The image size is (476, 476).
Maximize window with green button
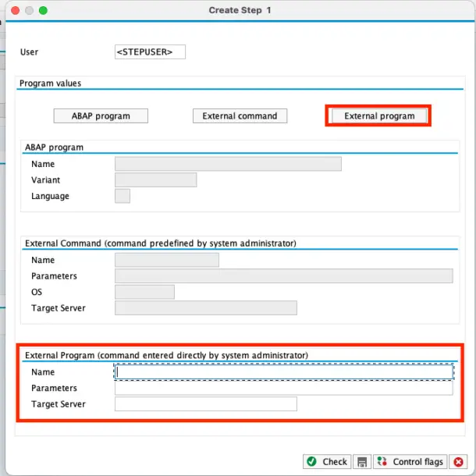[43, 11]
